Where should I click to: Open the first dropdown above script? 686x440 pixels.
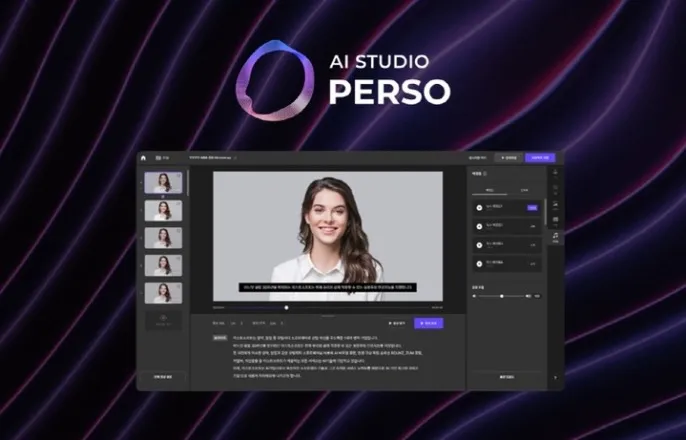[x=237, y=323]
